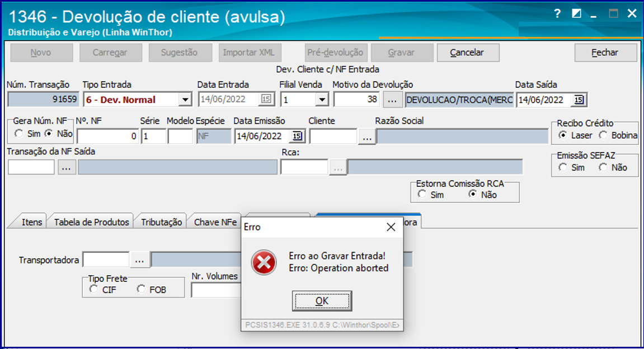The width and height of the screenshot is (644, 349).
Task: Click the Novo button
Action: 41,53
